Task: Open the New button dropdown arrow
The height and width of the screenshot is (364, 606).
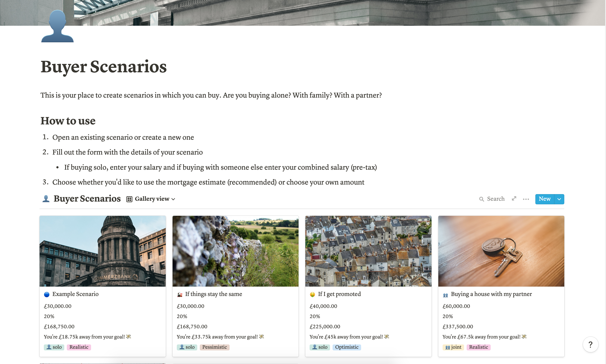Action: tap(559, 199)
